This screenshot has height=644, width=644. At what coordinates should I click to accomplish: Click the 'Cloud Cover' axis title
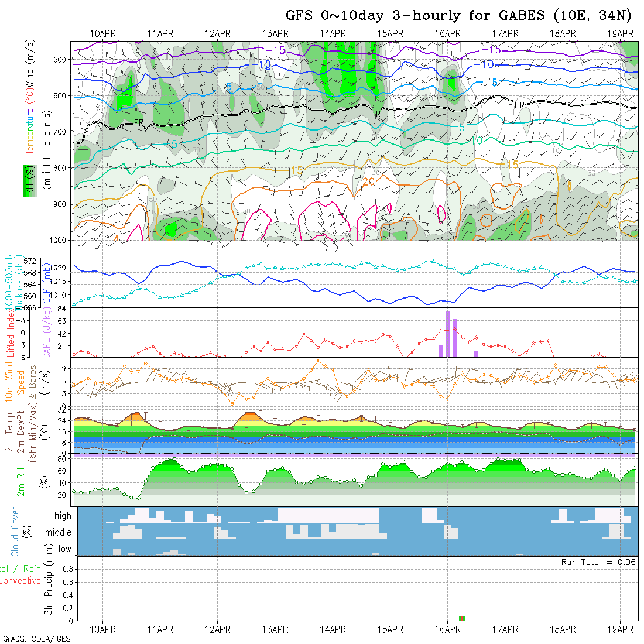15,532
